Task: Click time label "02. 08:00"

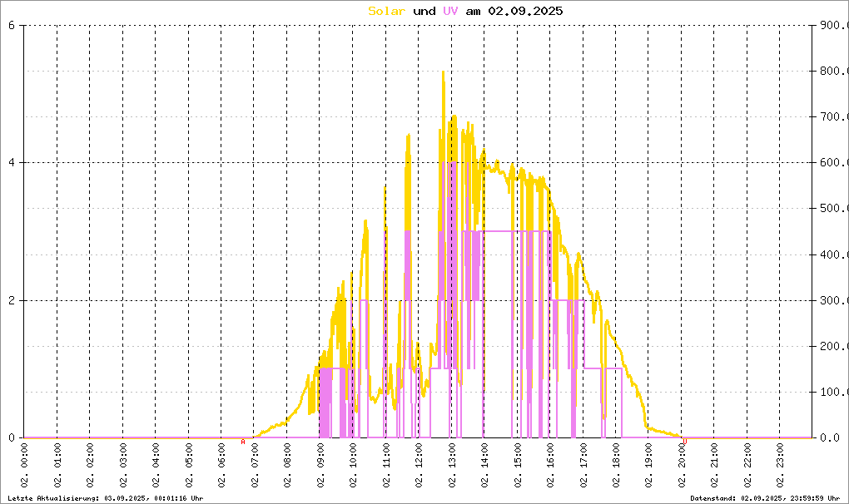Action: (x=287, y=466)
